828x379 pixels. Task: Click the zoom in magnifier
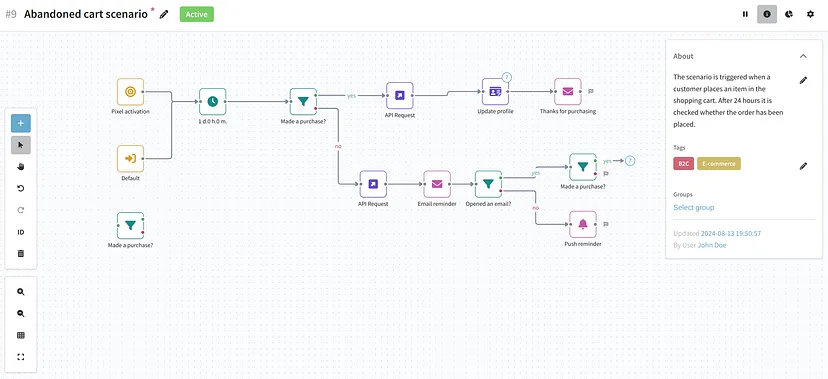[21, 291]
